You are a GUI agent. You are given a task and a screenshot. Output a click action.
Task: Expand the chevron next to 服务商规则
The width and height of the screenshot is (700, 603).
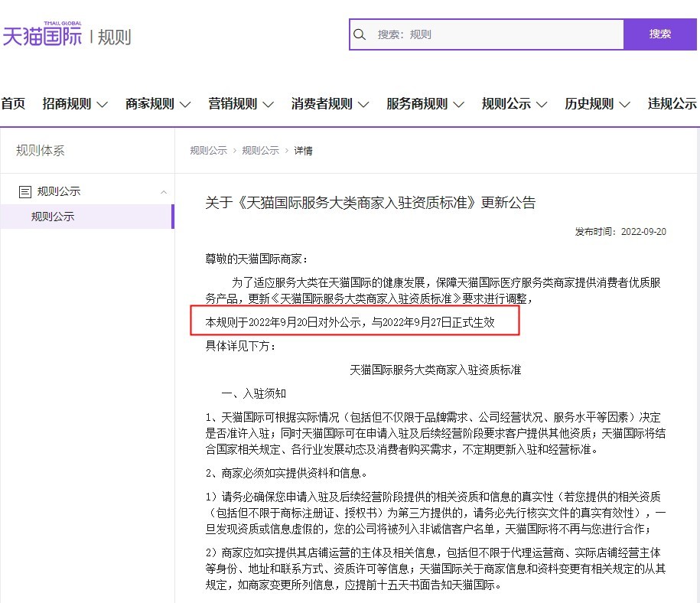tap(458, 105)
